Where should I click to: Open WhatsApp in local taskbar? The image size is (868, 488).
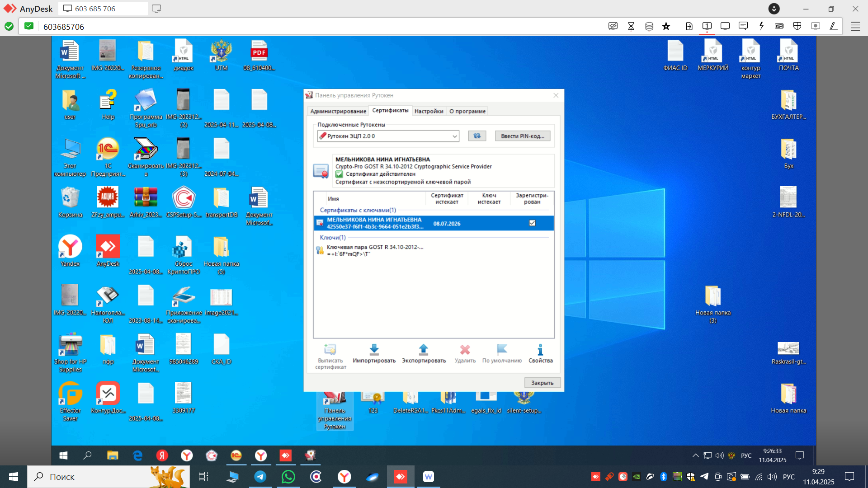(288, 477)
